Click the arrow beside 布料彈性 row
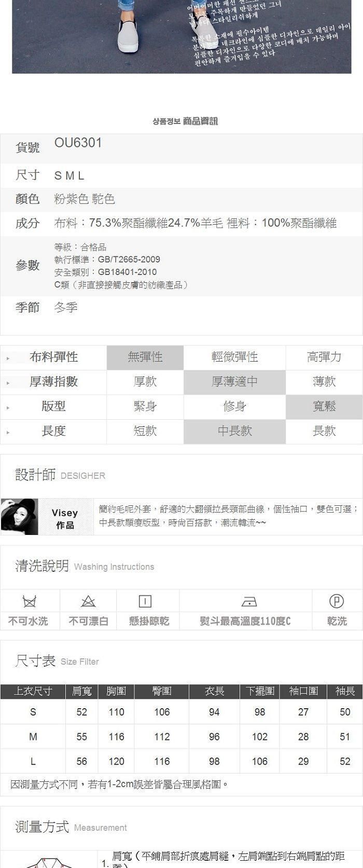The height and width of the screenshot is (868, 363). tap(8, 359)
